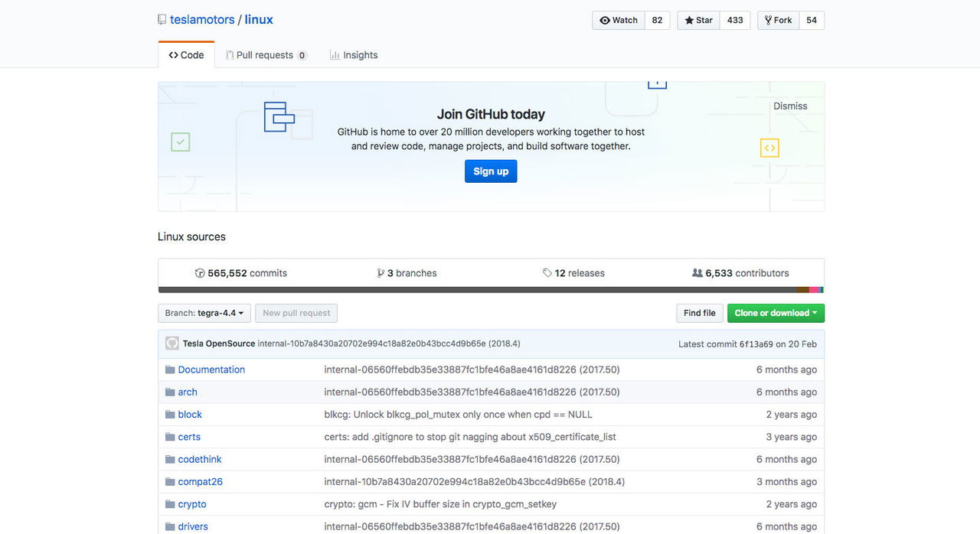Click the '3 years ago' timestamp for certs
980x534 pixels.
tap(792, 437)
